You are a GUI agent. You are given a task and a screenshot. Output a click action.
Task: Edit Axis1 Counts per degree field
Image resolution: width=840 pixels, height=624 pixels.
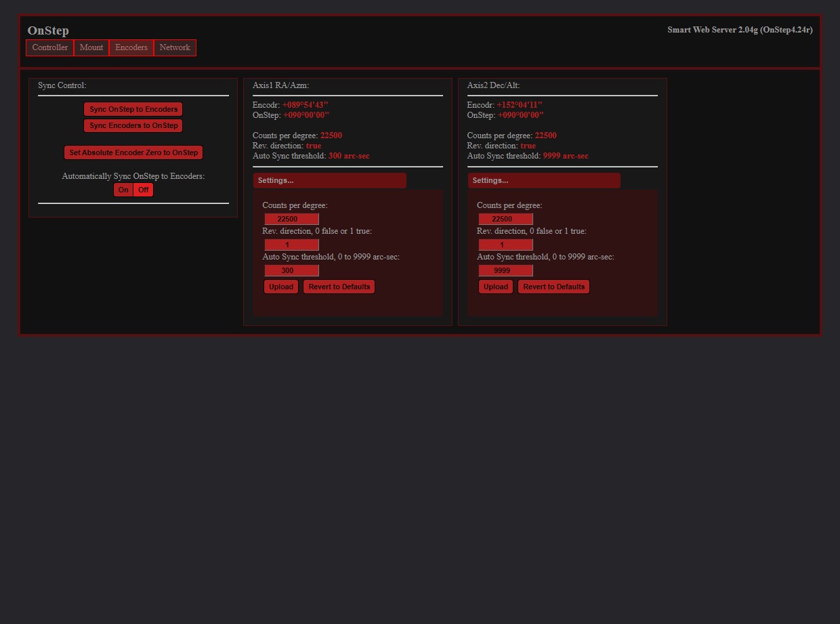click(x=291, y=219)
